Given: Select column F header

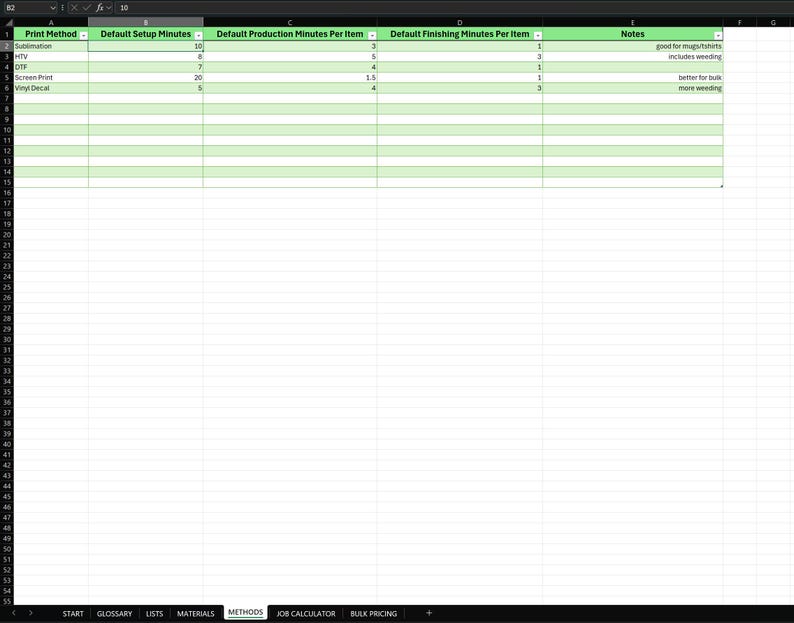Looking at the screenshot, I should [740, 23].
